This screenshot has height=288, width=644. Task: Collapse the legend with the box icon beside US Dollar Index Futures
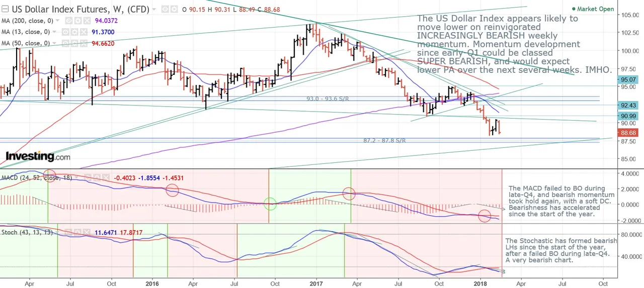[5, 10]
